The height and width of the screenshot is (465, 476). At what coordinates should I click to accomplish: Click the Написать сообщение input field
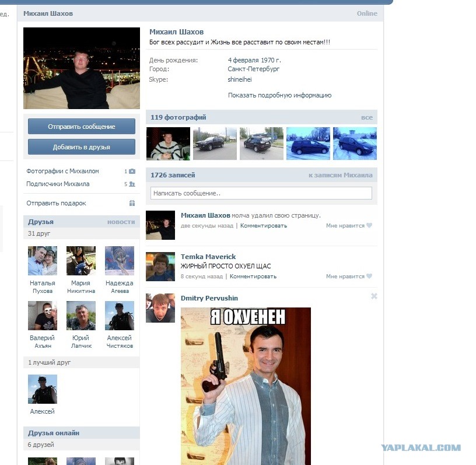[261, 193]
